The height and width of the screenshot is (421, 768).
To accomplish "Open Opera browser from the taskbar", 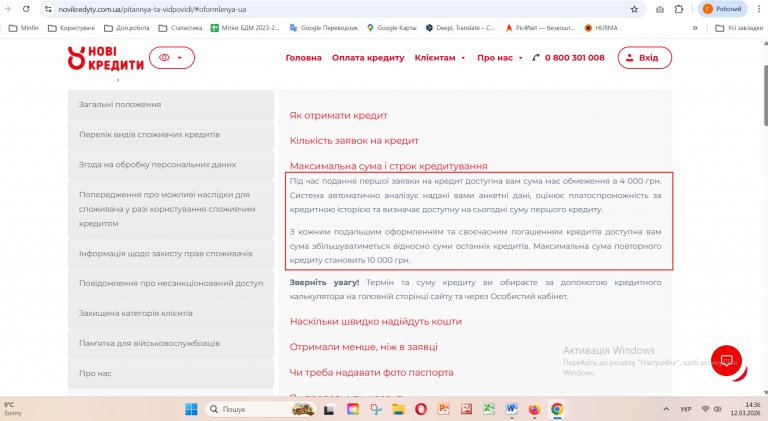I will click(x=421, y=409).
